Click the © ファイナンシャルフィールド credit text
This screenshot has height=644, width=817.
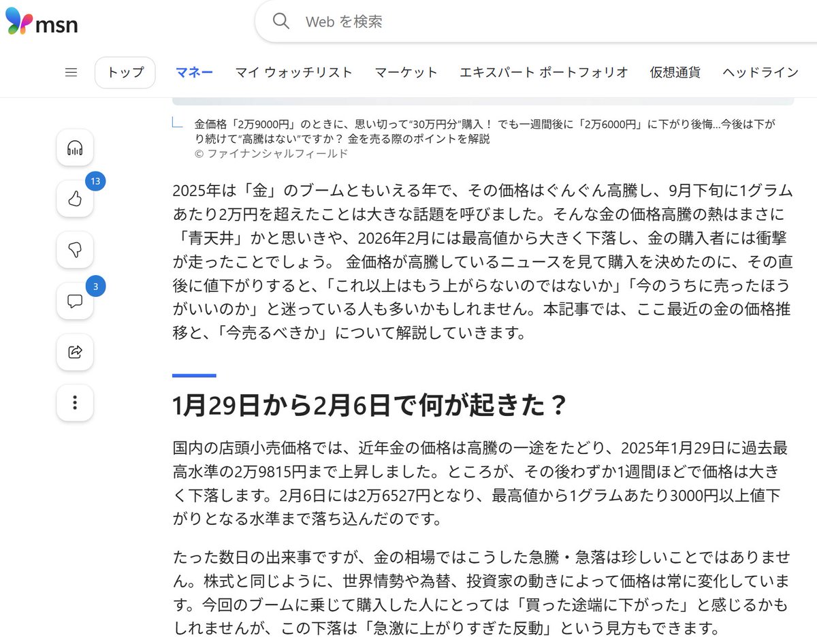(x=271, y=154)
